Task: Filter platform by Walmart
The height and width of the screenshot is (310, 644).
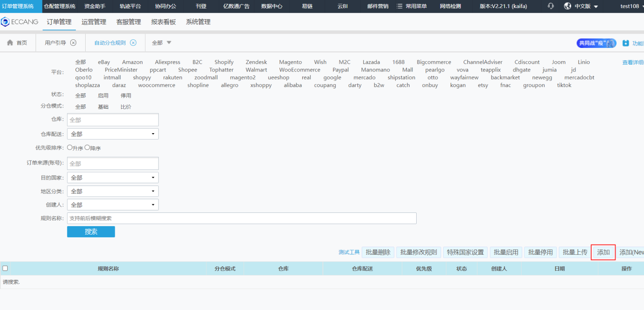Action: point(256,70)
